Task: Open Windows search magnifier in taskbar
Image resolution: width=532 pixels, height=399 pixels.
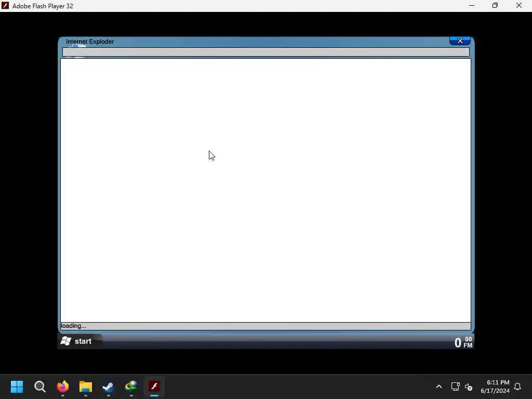Action: point(39,387)
